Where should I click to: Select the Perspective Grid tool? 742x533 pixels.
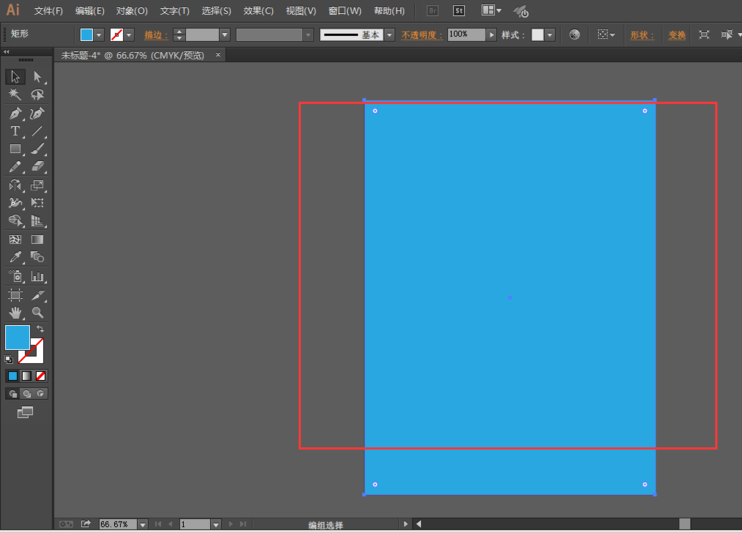pyautogui.click(x=37, y=221)
